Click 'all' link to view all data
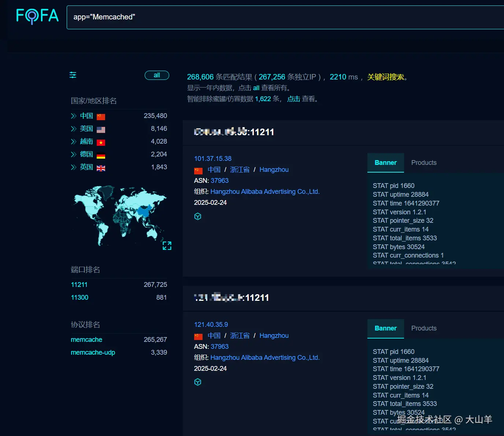The width and height of the screenshot is (504, 436). 256,88
